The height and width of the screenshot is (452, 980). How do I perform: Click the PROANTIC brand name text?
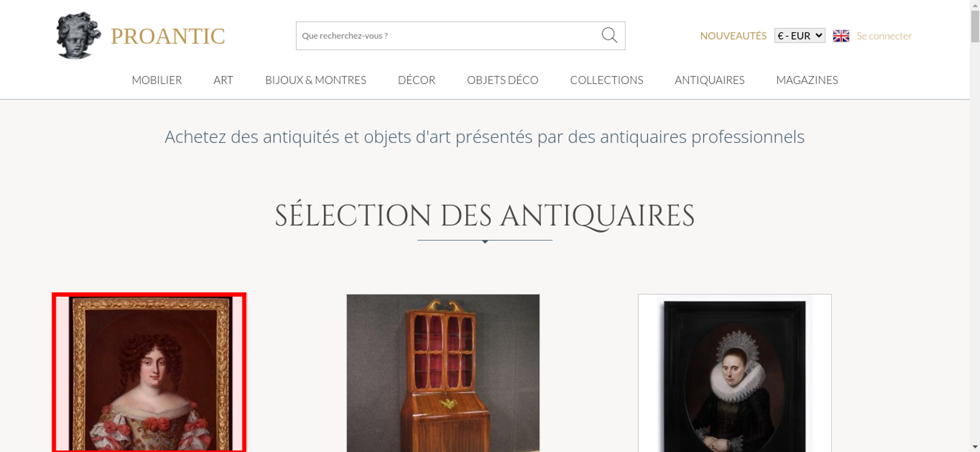pyautogui.click(x=168, y=36)
